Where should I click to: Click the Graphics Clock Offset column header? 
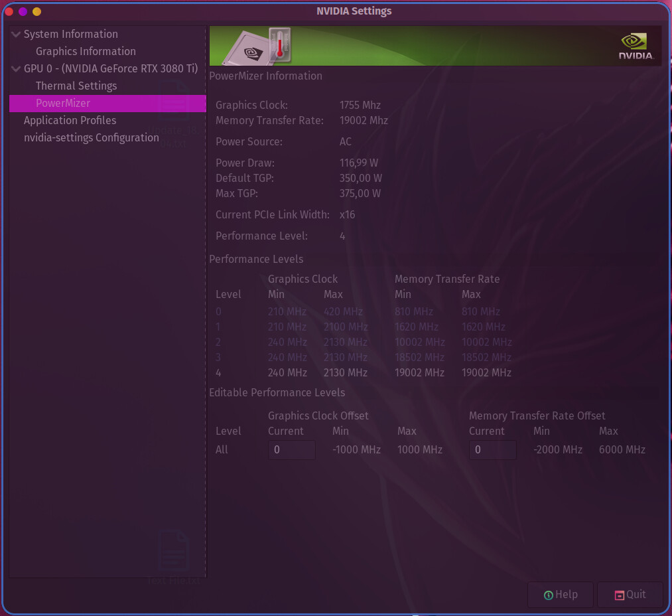click(318, 416)
